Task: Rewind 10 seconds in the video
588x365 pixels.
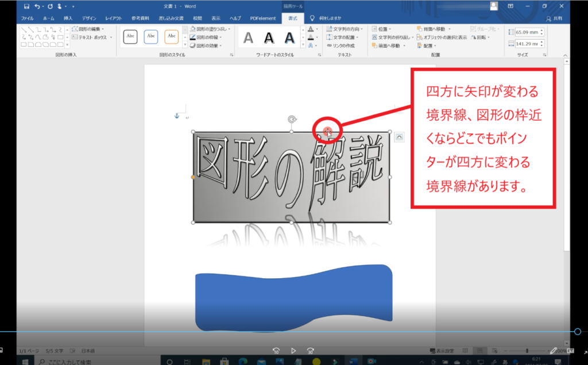Action: click(276, 350)
